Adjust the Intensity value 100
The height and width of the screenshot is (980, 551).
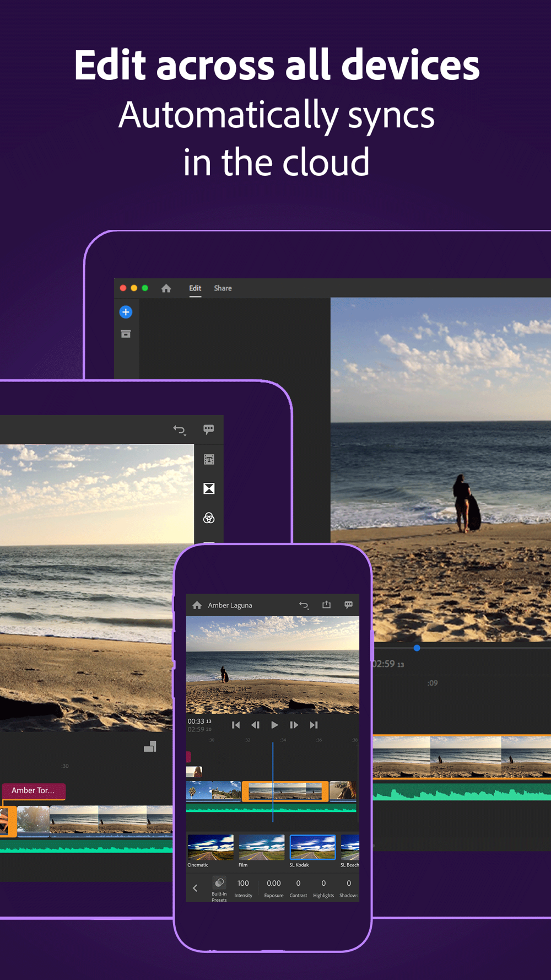(x=243, y=888)
